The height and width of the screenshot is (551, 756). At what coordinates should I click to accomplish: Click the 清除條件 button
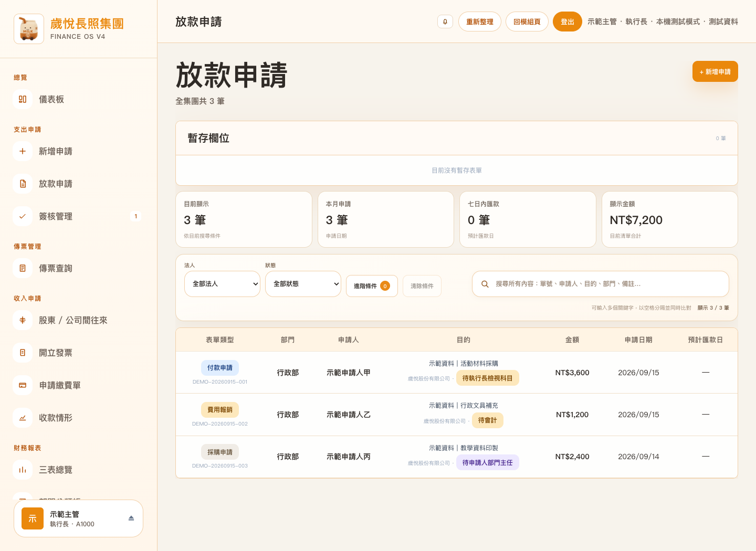[x=422, y=286]
